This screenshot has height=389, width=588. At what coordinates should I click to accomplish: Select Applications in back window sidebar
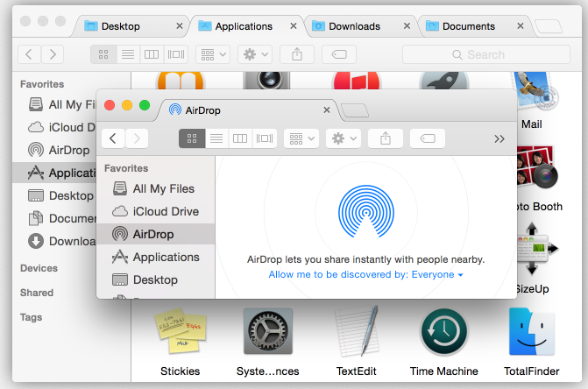(x=54, y=173)
